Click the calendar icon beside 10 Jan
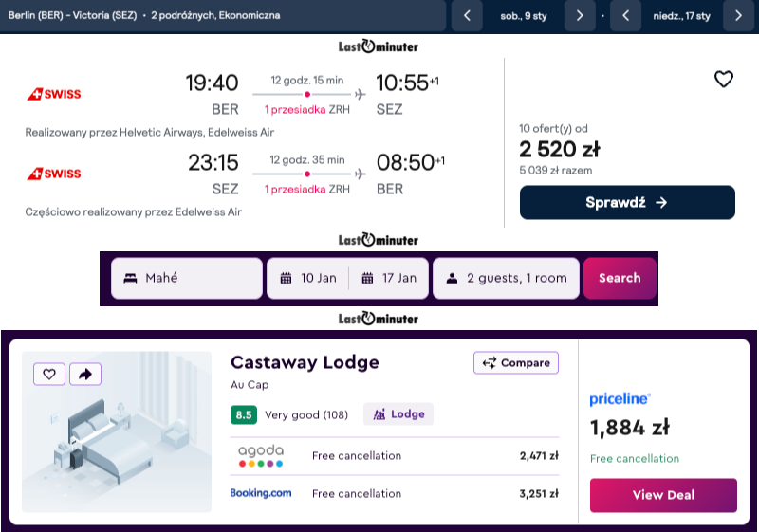Image resolution: width=759 pixels, height=532 pixels. pos(287,278)
